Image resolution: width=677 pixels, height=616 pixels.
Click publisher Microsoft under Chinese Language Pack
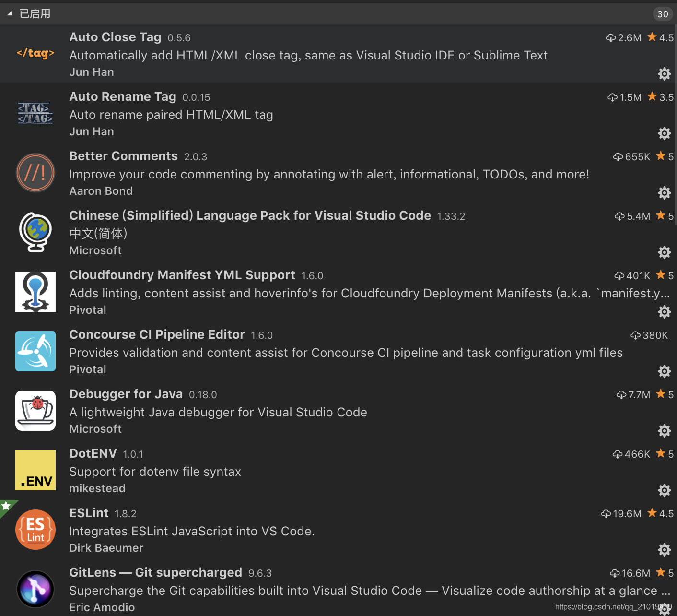click(x=95, y=250)
